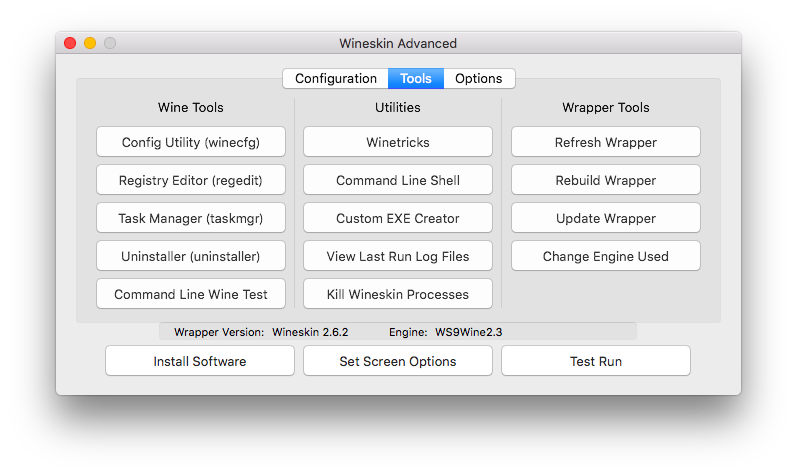
Task: Minimize window with yellow button
Action: click(90, 43)
